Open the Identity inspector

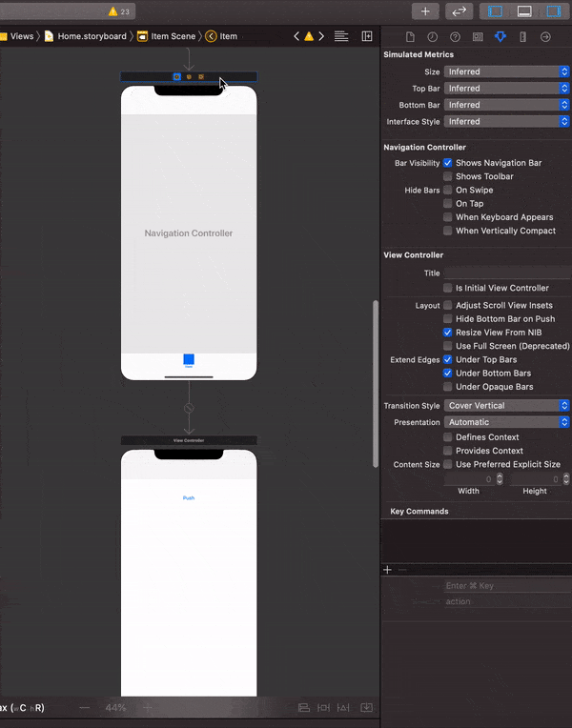tap(478, 36)
